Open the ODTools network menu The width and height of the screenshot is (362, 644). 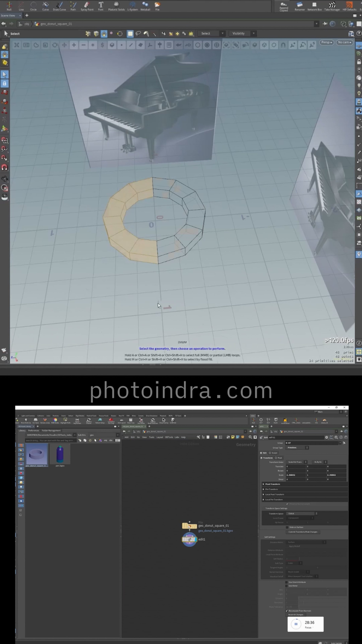169,437
